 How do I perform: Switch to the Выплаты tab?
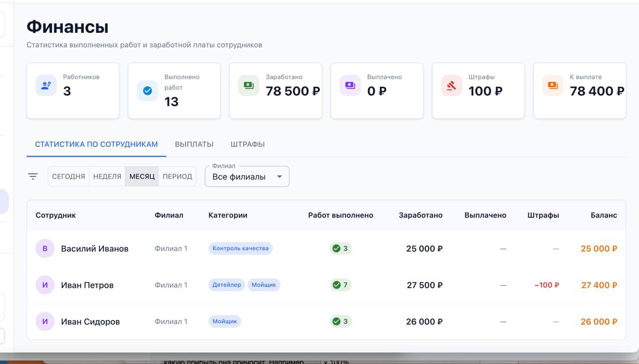coord(194,144)
